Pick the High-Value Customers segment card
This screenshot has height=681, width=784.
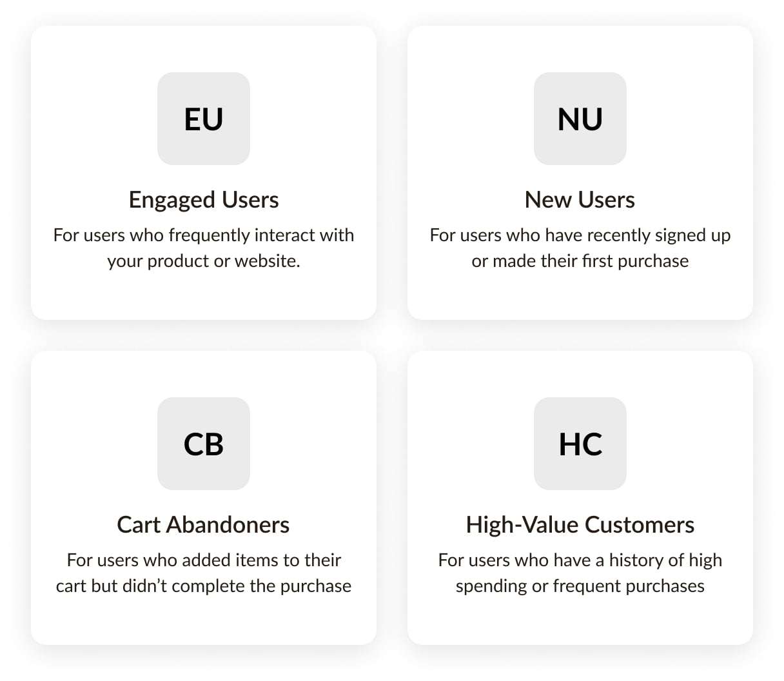coord(580,619)
